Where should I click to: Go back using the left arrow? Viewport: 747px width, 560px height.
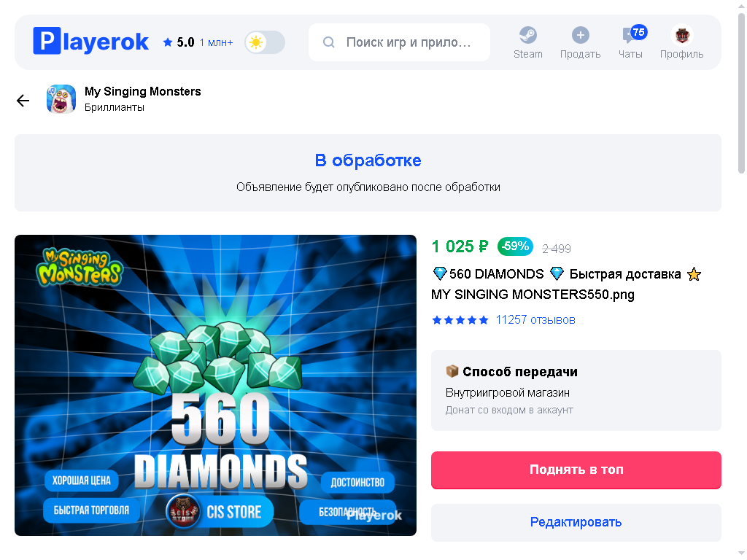point(23,100)
